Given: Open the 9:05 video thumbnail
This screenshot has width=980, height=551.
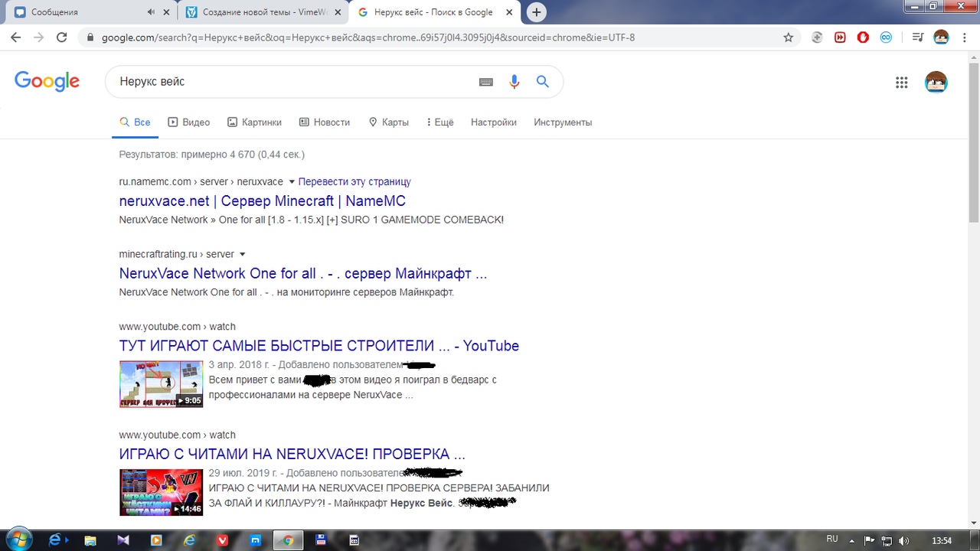Looking at the screenshot, I should point(161,384).
